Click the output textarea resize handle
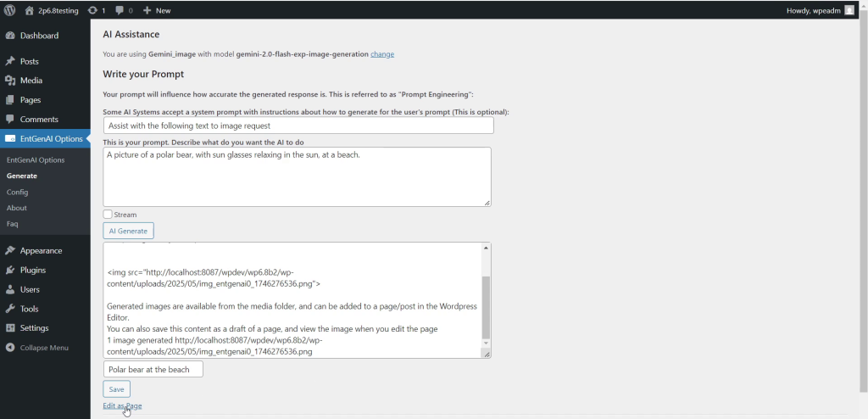This screenshot has width=868, height=419. point(487,355)
